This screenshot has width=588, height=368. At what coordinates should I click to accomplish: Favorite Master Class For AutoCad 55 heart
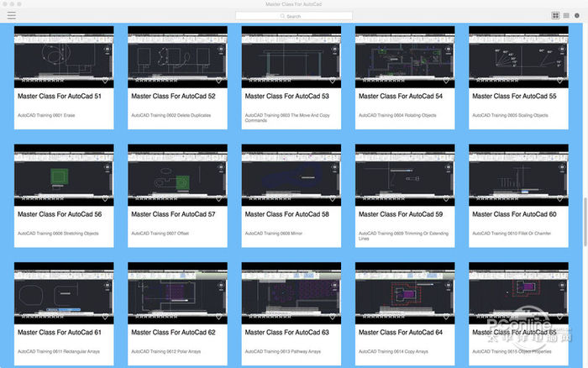(559, 81)
